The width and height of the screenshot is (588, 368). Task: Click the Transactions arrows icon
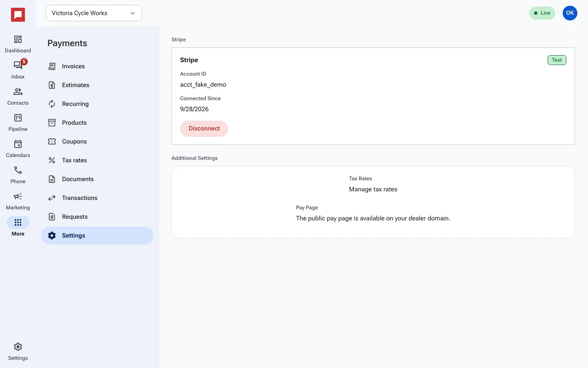(x=52, y=198)
